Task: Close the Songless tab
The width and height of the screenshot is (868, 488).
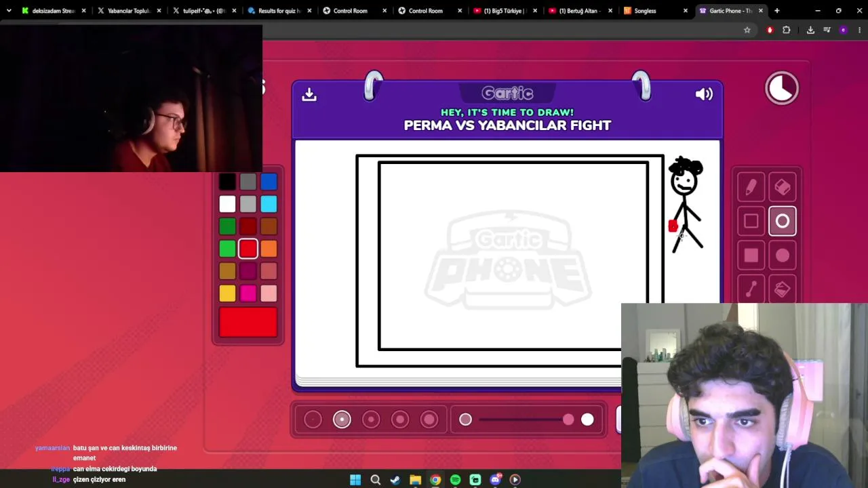Action: (685, 11)
